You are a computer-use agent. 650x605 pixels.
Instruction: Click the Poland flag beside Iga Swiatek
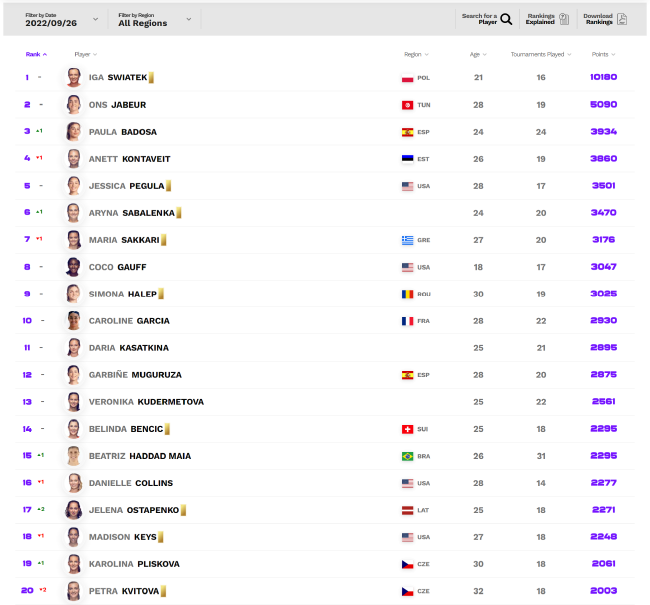[x=407, y=78]
